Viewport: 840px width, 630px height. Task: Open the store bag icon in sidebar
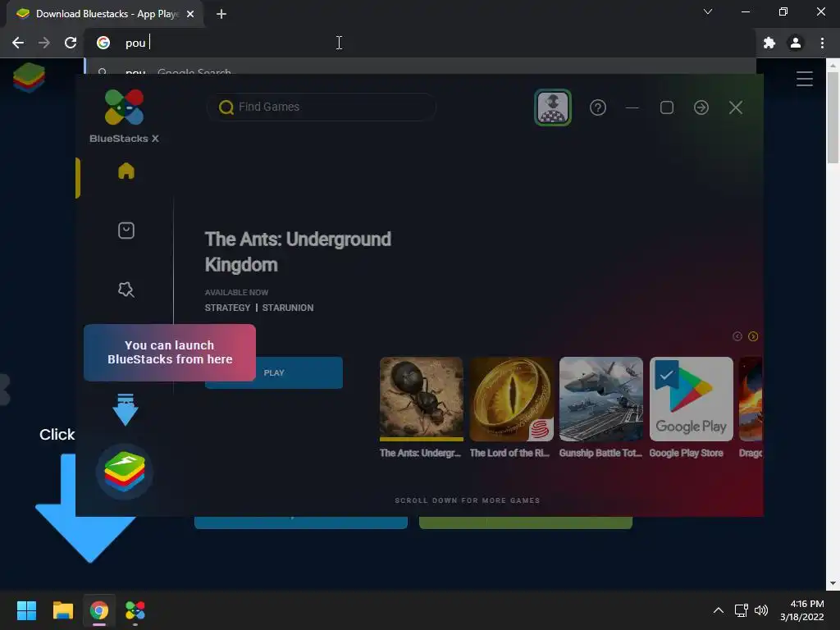126,231
